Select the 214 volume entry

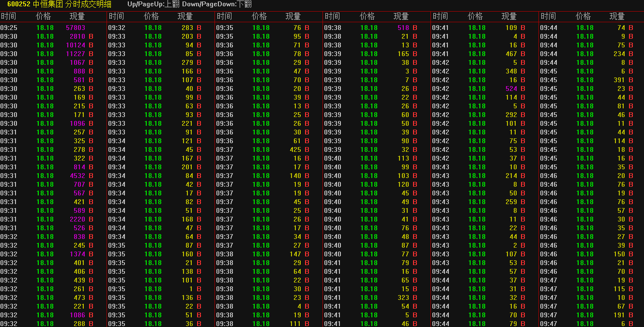click(511, 176)
